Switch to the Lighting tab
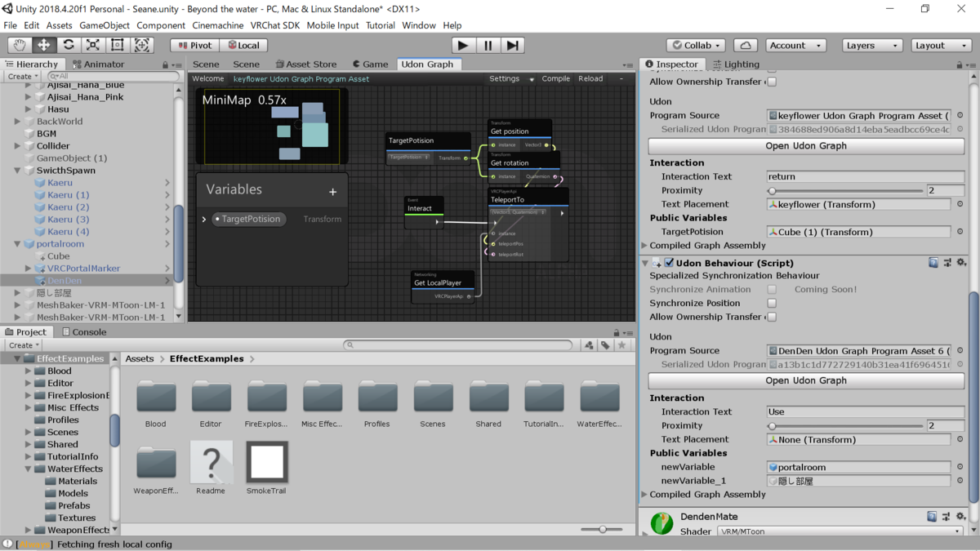The height and width of the screenshot is (551, 980). (735, 64)
